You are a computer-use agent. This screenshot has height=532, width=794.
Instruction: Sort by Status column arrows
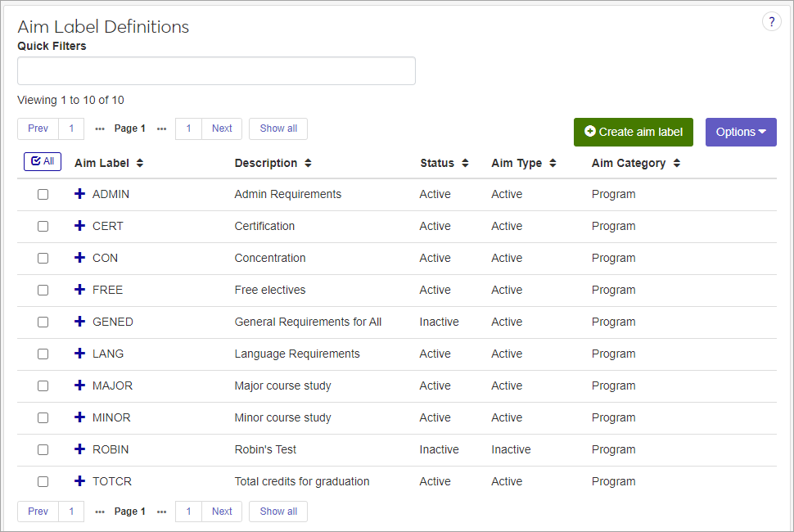click(x=465, y=163)
